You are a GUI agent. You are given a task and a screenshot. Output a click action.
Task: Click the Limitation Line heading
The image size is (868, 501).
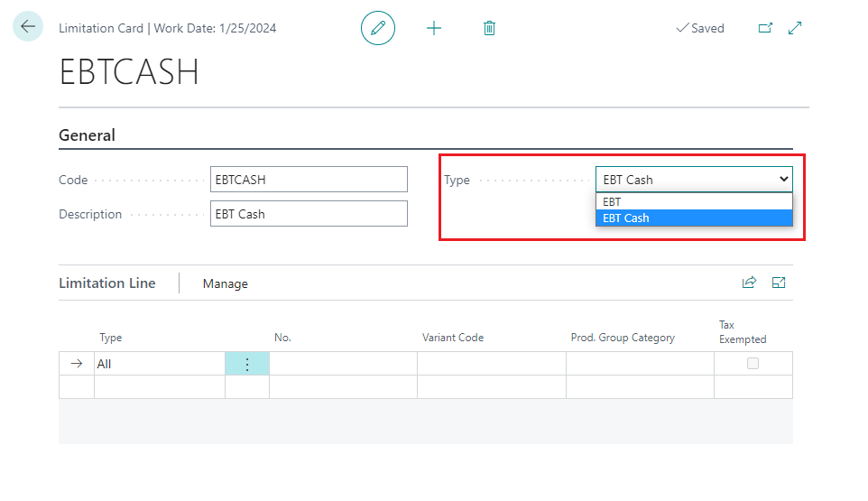(106, 283)
